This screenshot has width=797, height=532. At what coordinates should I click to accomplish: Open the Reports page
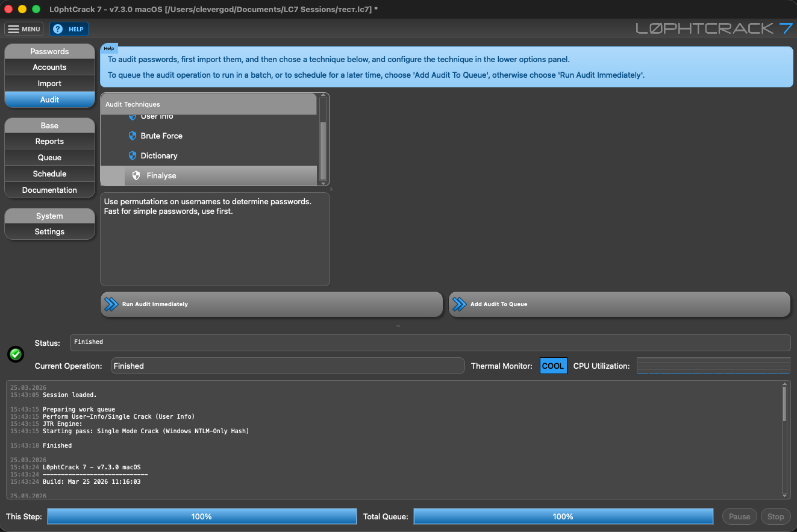click(x=49, y=141)
